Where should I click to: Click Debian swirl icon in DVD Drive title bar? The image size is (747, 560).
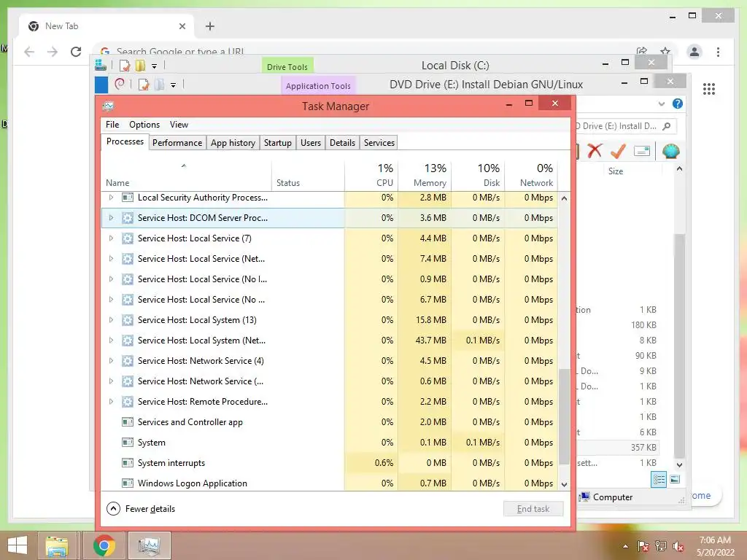tap(120, 85)
